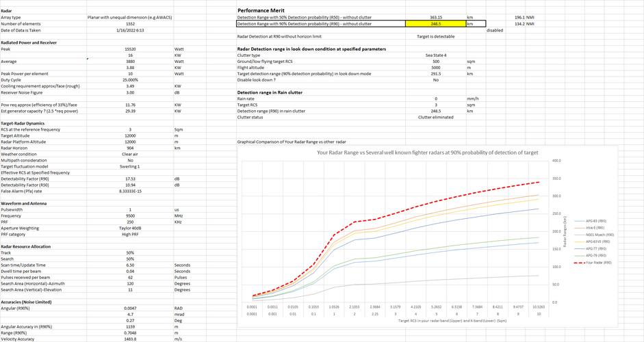Click the PRF value 250

pos(130,222)
